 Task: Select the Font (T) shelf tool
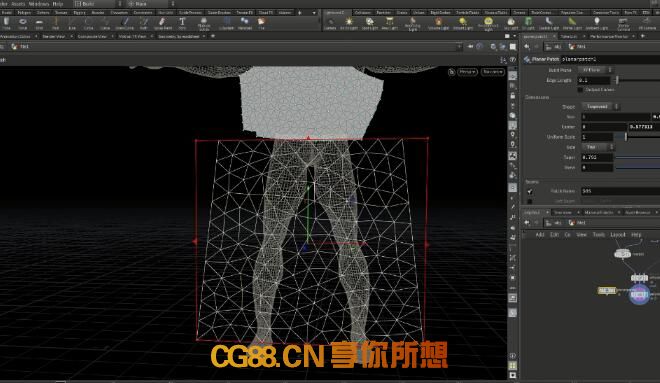click(182, 23)
